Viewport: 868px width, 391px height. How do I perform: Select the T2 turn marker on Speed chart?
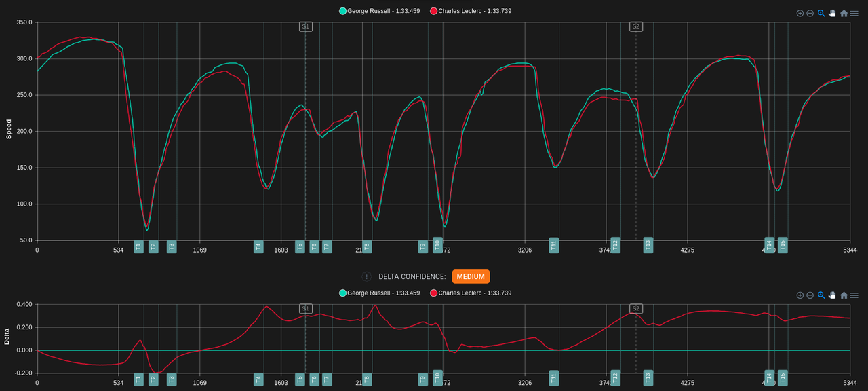[x=153, y=246]
